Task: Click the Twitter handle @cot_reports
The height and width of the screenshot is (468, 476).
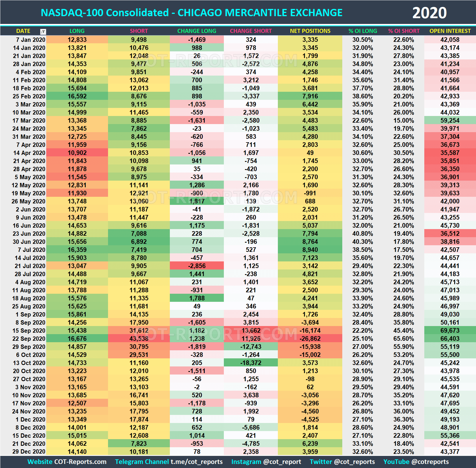Action: 354,462
